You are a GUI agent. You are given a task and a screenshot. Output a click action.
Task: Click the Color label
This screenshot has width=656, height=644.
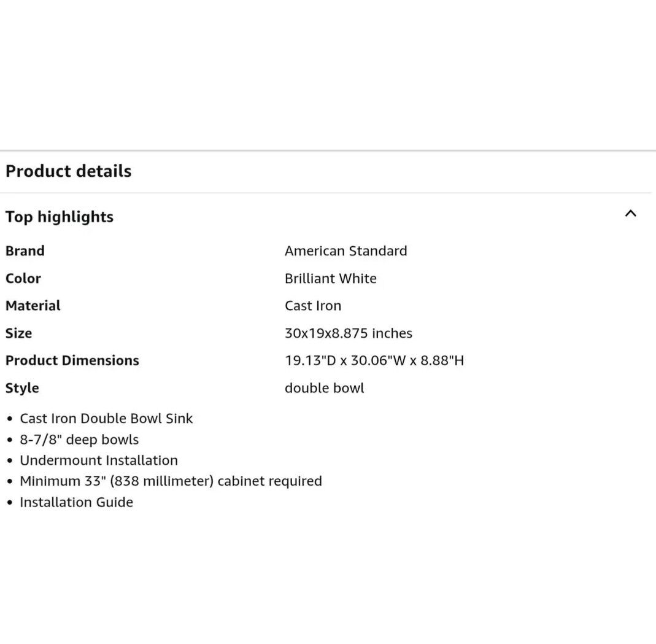point(23,278)
